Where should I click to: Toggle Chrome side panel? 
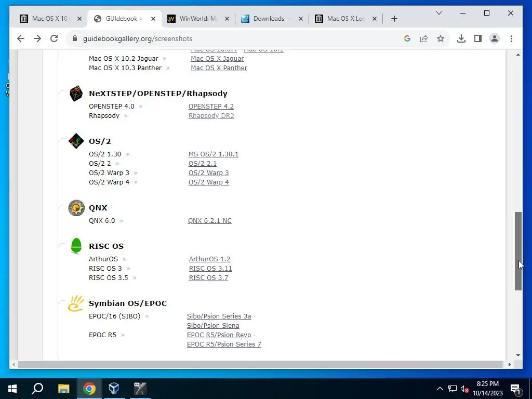(x=478, y=38)
